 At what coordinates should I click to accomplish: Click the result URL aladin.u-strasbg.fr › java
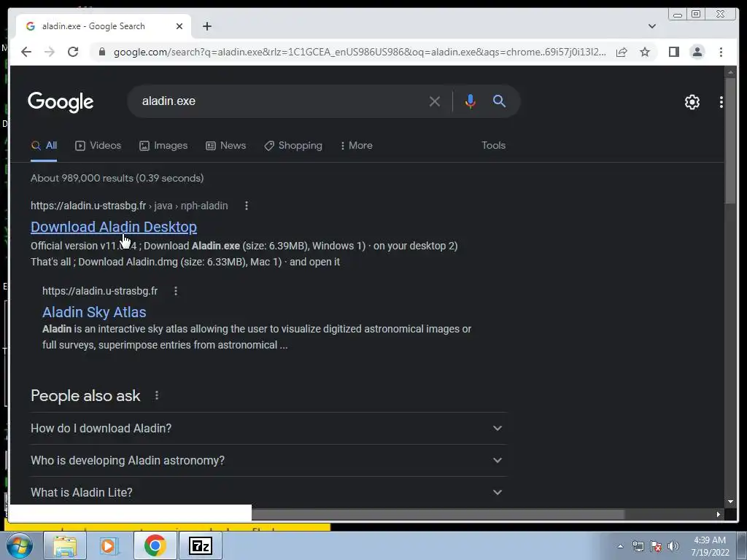(x=129, y=206)
